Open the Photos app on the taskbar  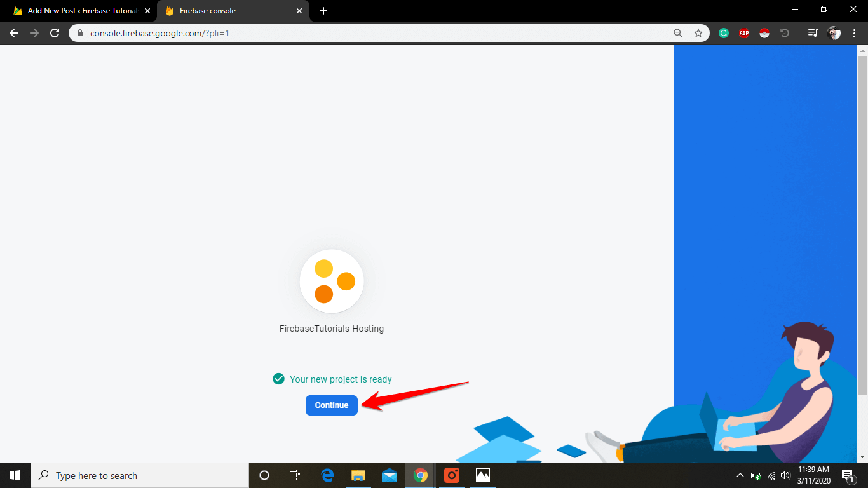pyautogui.click(x=483, y=475)
